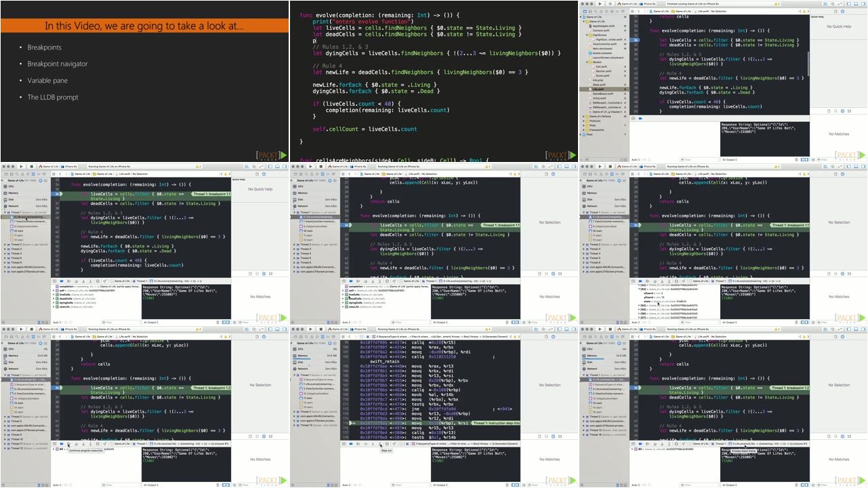868x488 pixels.
Task: Toggle line 36 breakpoint in 'Finished running' window
Action: [635, 40]
